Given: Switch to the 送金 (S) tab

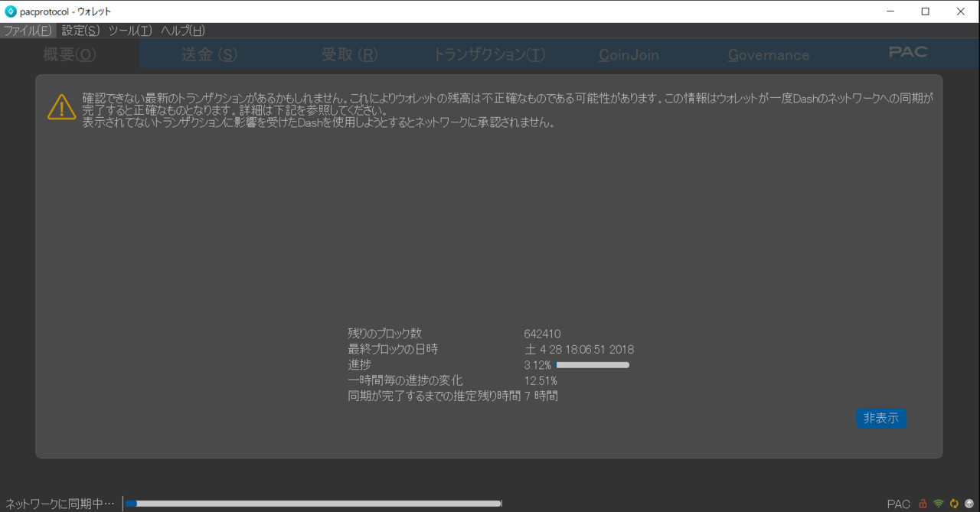Looking at the screenshot, I should pos(209,54).
